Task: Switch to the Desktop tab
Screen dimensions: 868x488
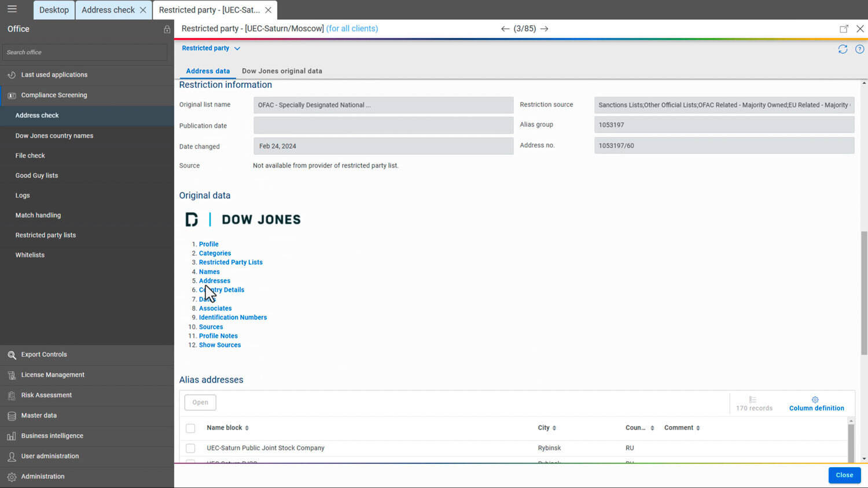Action: pyautogui.click(x=54, y=10)
